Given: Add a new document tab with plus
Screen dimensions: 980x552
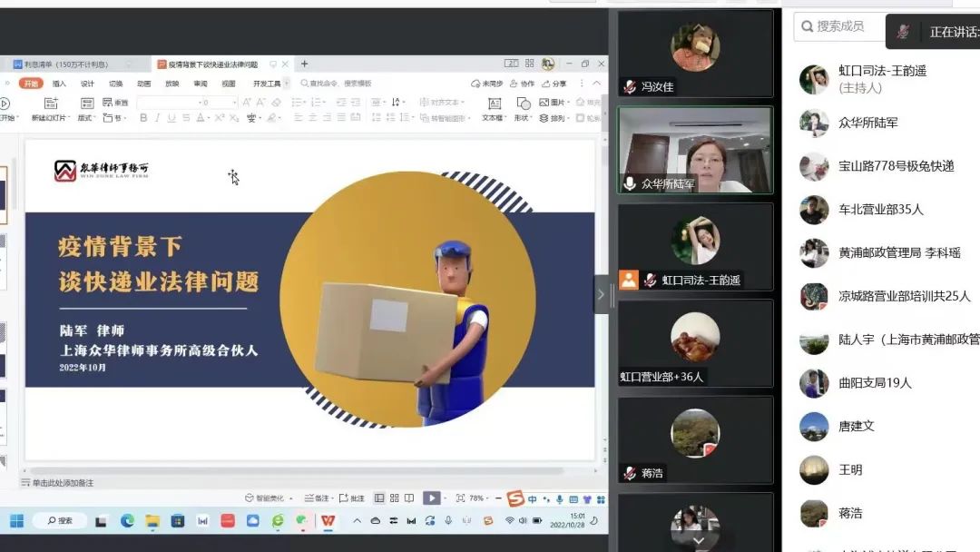Looking at the screenshot, I should 304,64.
